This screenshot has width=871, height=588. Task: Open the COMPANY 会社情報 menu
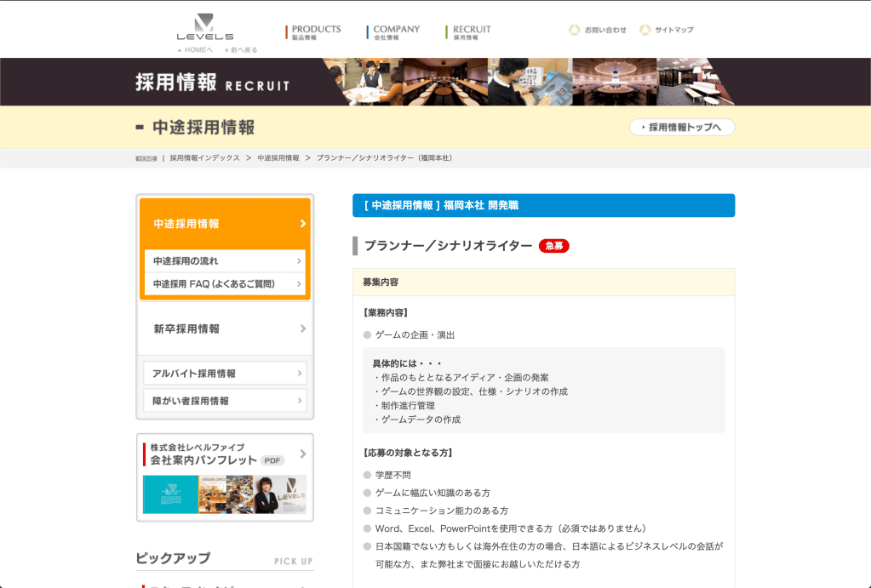pyautogui.click(x=393, y=32)
